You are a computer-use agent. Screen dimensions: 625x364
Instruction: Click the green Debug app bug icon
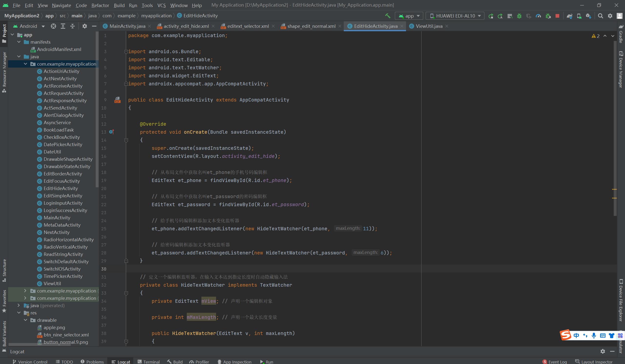519,16
